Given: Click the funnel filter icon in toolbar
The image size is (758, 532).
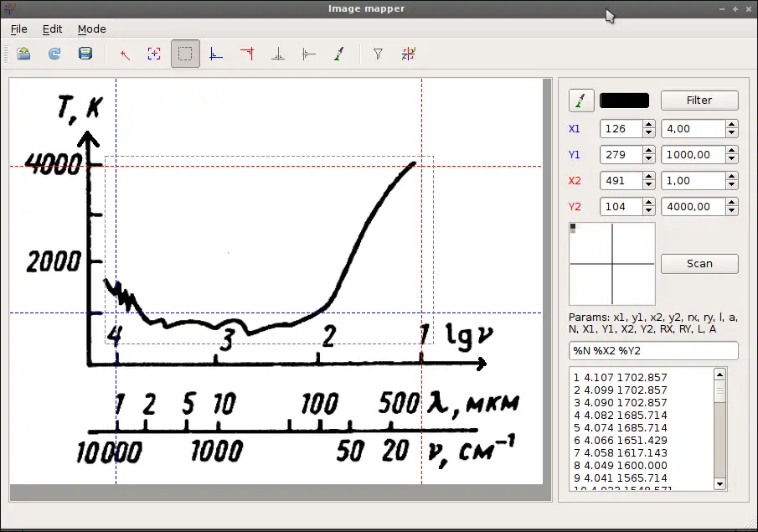Looking at the screenshot, I should pos(378,54).
